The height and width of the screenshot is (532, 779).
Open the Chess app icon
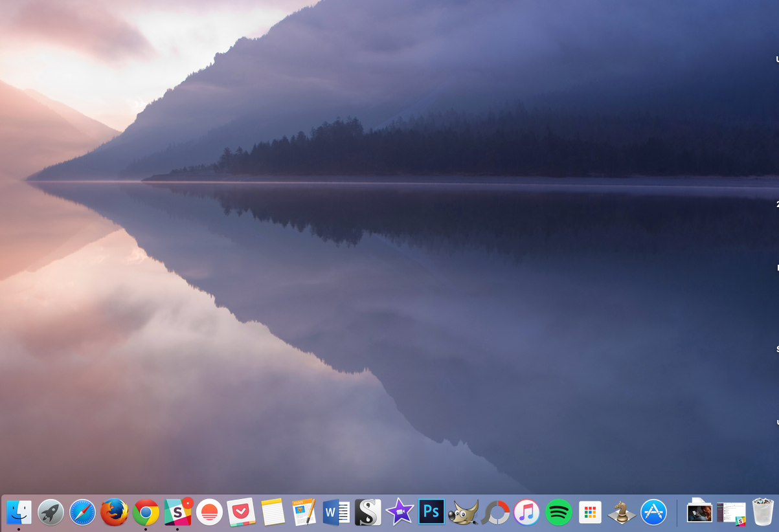(622, 513)
